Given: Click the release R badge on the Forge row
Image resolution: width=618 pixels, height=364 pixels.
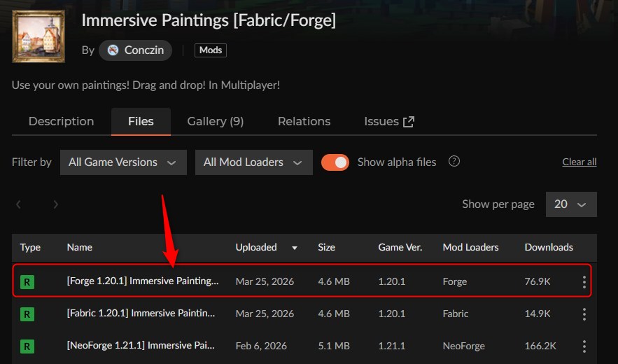Looking at the screenshot, I should point(27,281).
